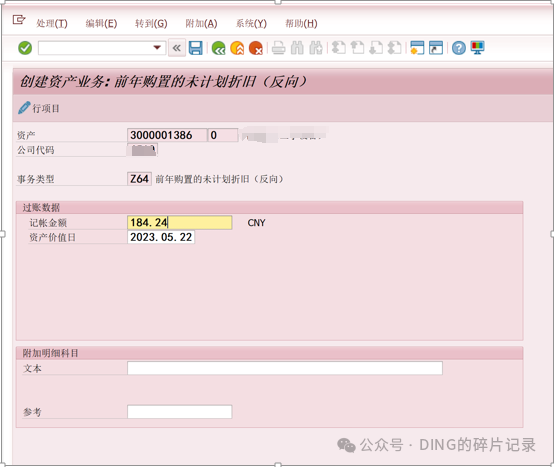The height and width of the screenshot is (467, 554).
Task: Click the 资产 number field 3000001386
Action: [x=167, y=135]
